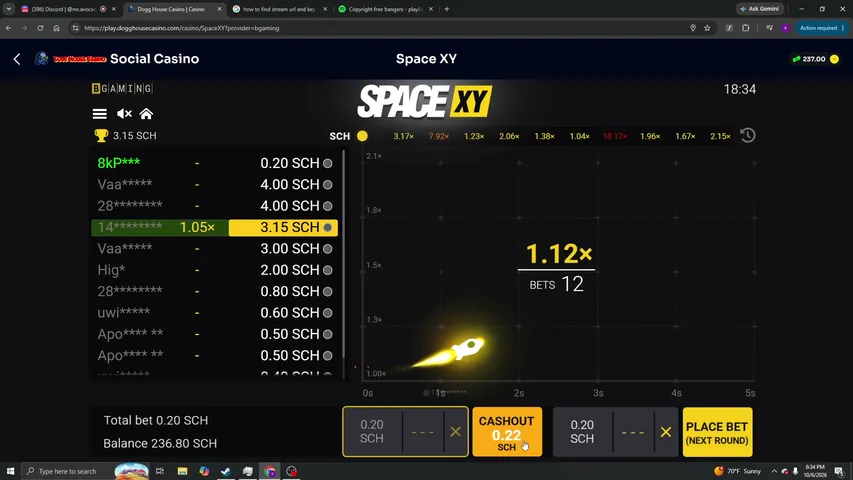The width and height of the screenshot is (853, 480).
Task: Click the browser address bar URL
Action: (182, 28)
